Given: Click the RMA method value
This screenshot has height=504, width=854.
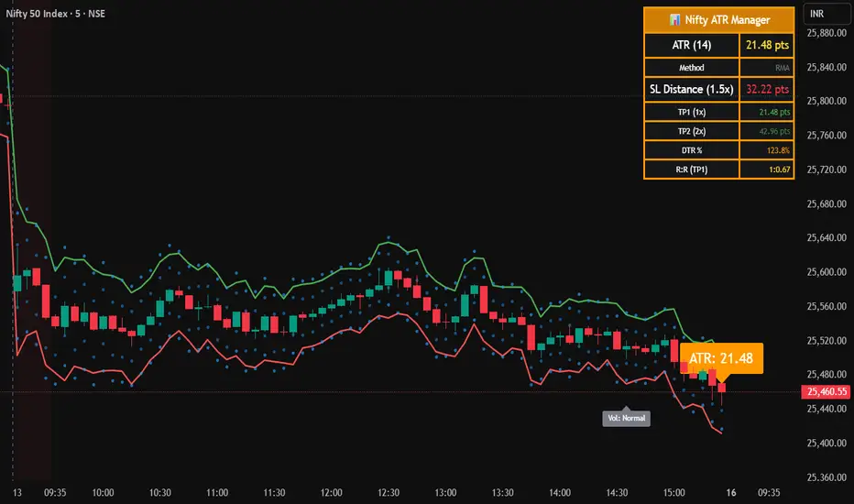Looking at the screenshot, I should (x=783, y=68).
